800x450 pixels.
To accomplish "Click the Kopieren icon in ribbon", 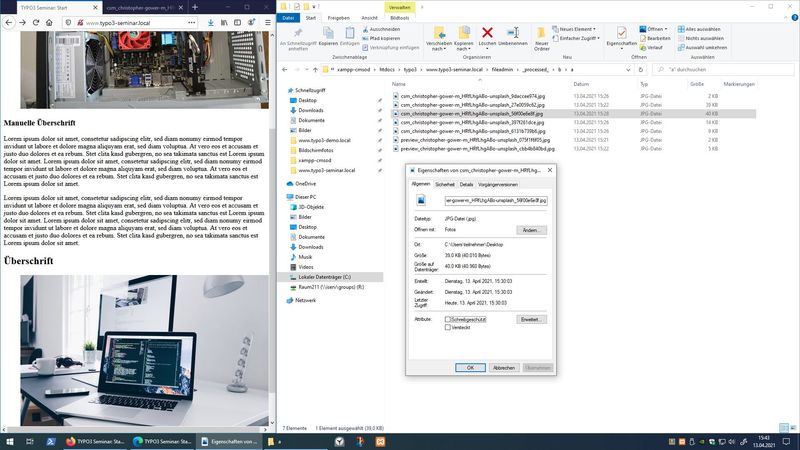I will tap(327, 34).
